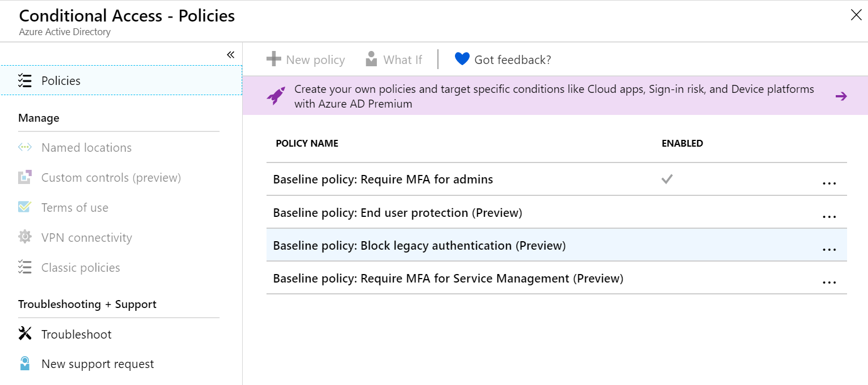Click the New support request icon
This screenshot has width=868, height=385.
pos(24,364)
